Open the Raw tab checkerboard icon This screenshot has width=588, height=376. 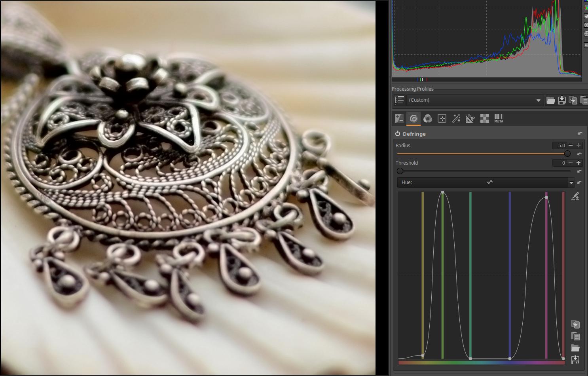(484, 118)
